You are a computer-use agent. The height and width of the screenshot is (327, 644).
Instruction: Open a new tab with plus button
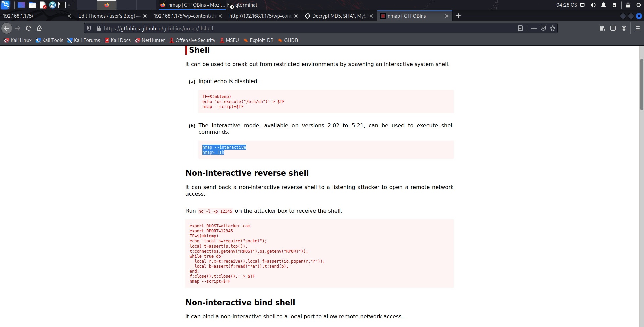coord(458,16)
